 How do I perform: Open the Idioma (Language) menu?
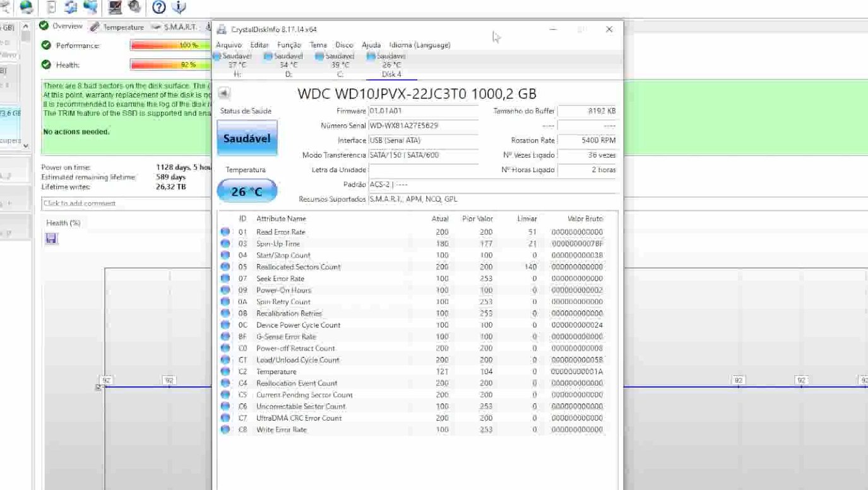(x=420, y=45)
